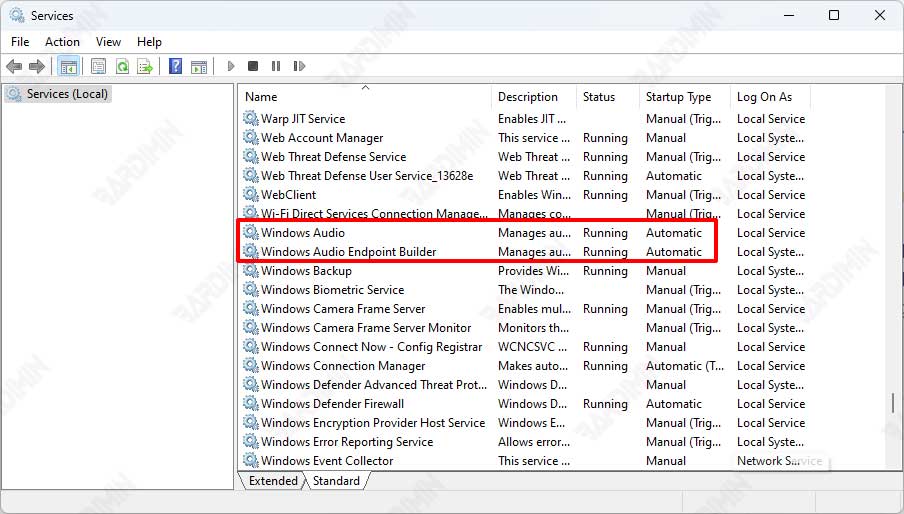904x514 pixels.
Task: Toggle the Show/Hide Console Tree icon
Action: [x=69, y=66]
